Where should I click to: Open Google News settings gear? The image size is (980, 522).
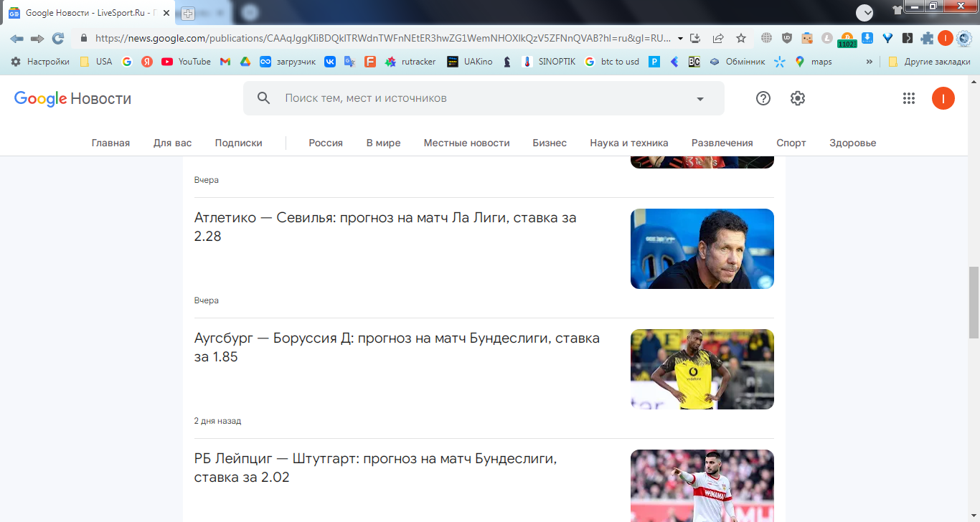[x=798, y=98]
